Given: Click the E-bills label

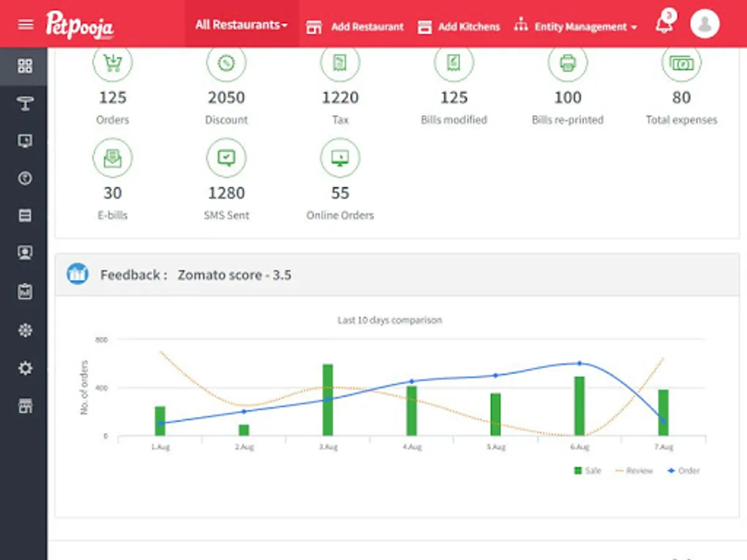Looking at the screenshot, I should 113,216.
